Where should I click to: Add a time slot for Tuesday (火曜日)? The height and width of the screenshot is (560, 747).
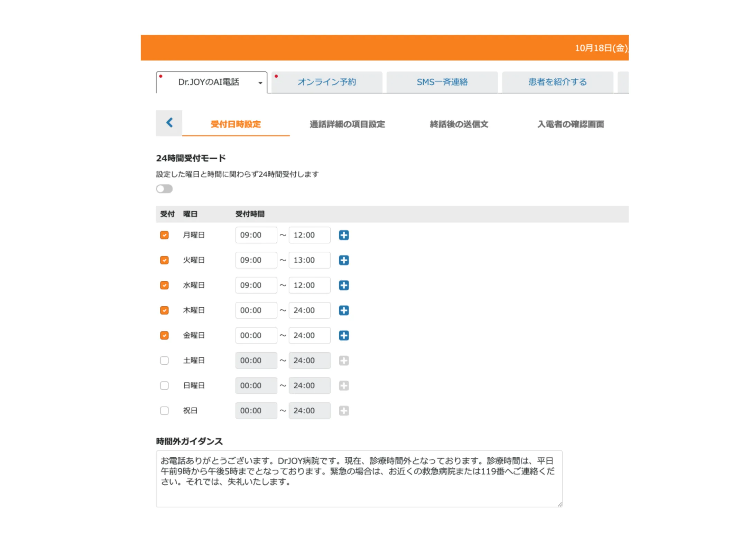343,260
